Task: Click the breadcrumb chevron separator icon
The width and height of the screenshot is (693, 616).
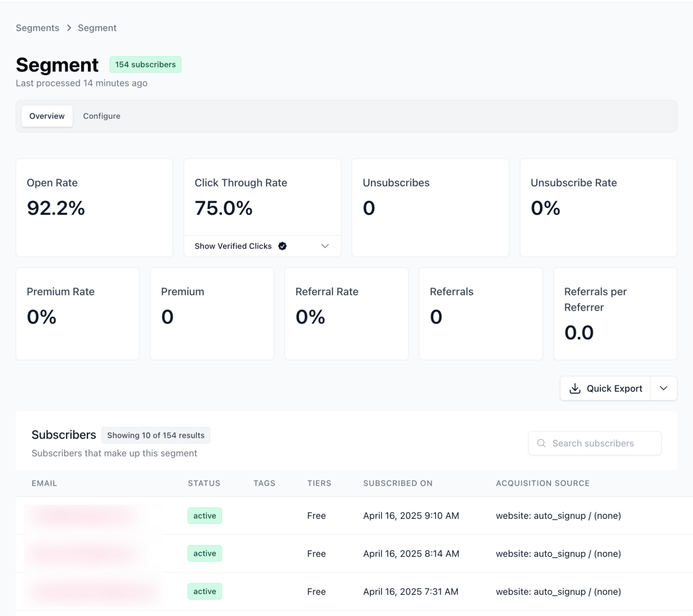Action: 69,28
